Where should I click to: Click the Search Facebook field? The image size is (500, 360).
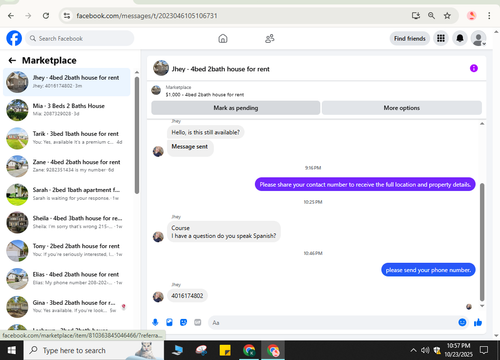point(80,38)
